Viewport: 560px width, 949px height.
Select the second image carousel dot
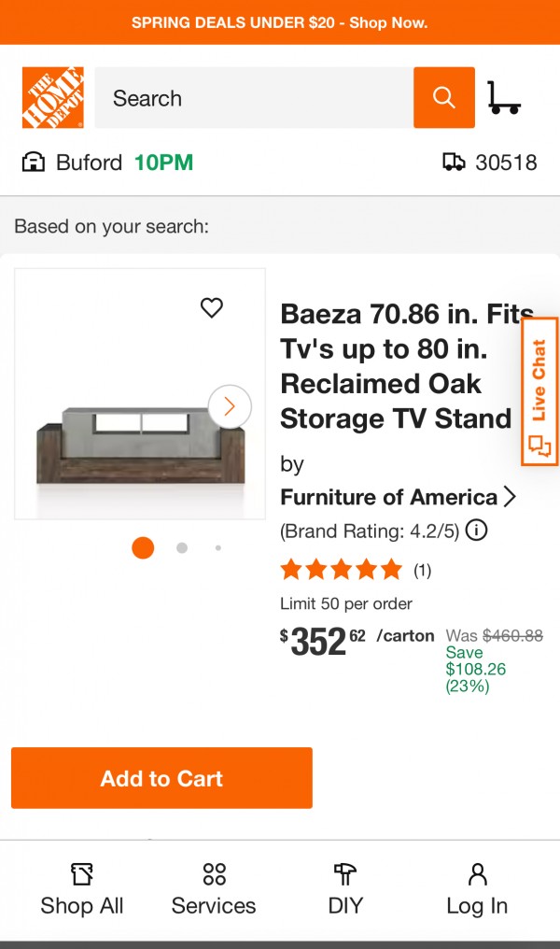click(x=182, y=548)
